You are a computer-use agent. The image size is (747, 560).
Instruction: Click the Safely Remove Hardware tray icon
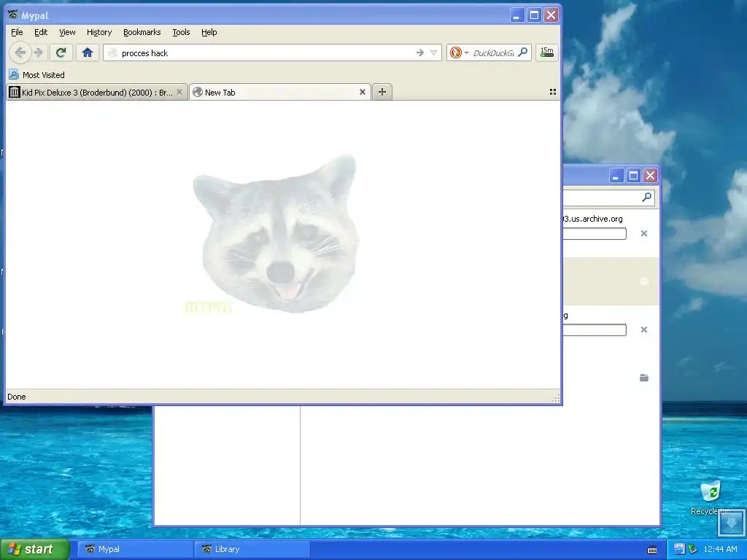(693, 549)
